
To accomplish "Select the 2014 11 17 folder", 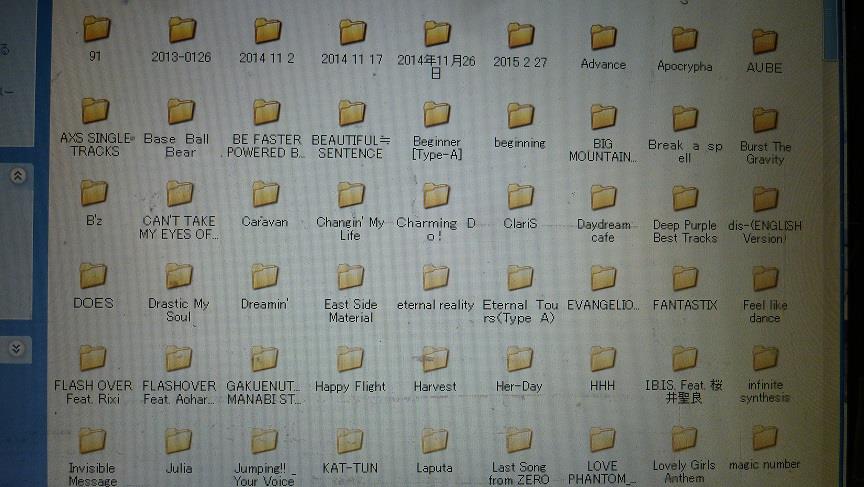I will coord(352,32).
